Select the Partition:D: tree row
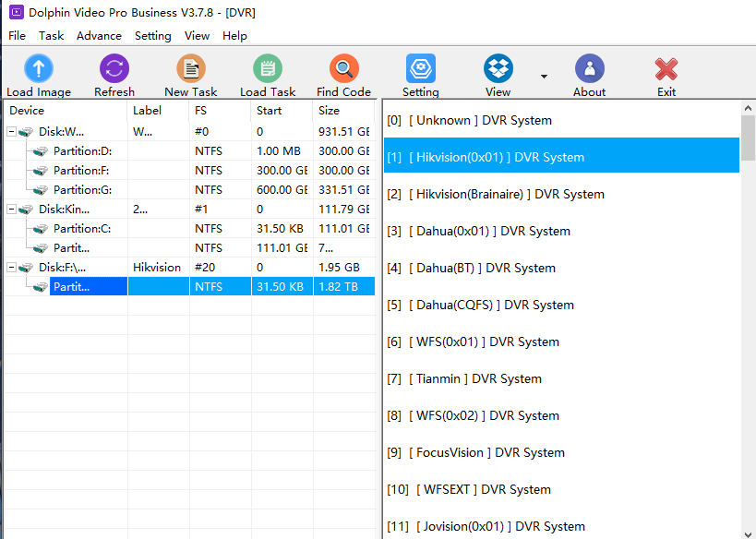 pyautogui.click(x=189, y=151)
